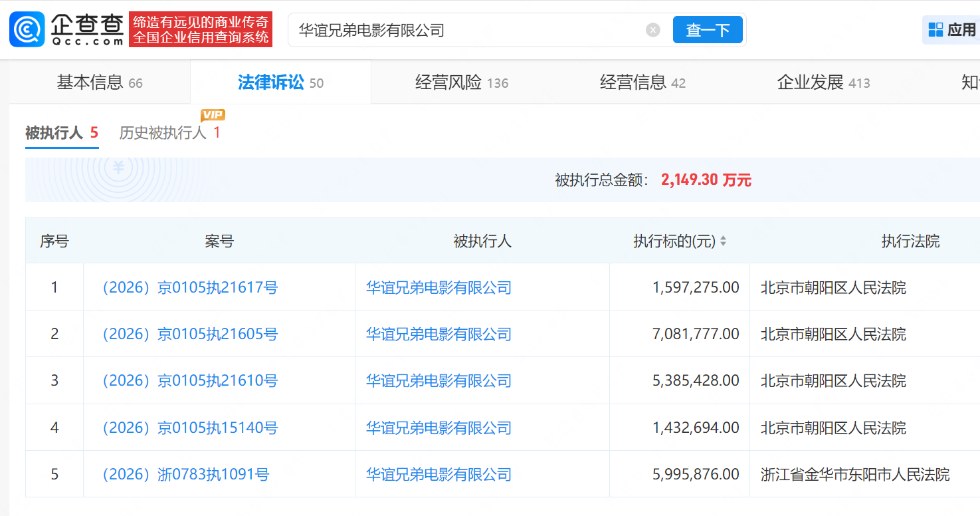The width and height of the screenshot is (980, 516).
Task: Switch to 历史被执行人 sub-tab
Action: point(170,133)
